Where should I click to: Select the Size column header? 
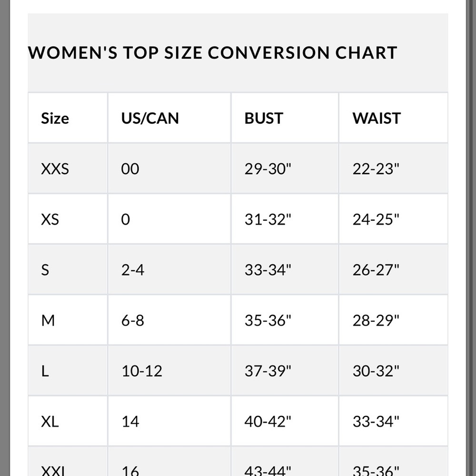tap(55, 118)
